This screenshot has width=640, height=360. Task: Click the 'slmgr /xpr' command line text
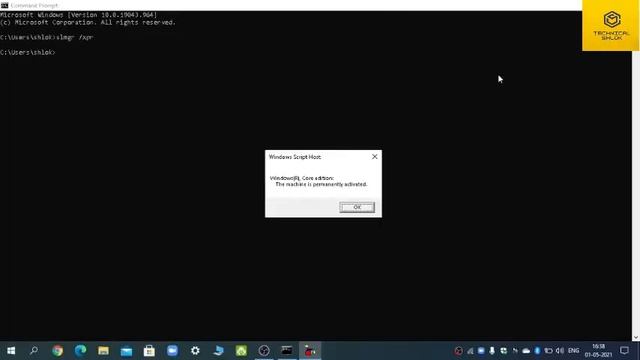pos(75,37)
